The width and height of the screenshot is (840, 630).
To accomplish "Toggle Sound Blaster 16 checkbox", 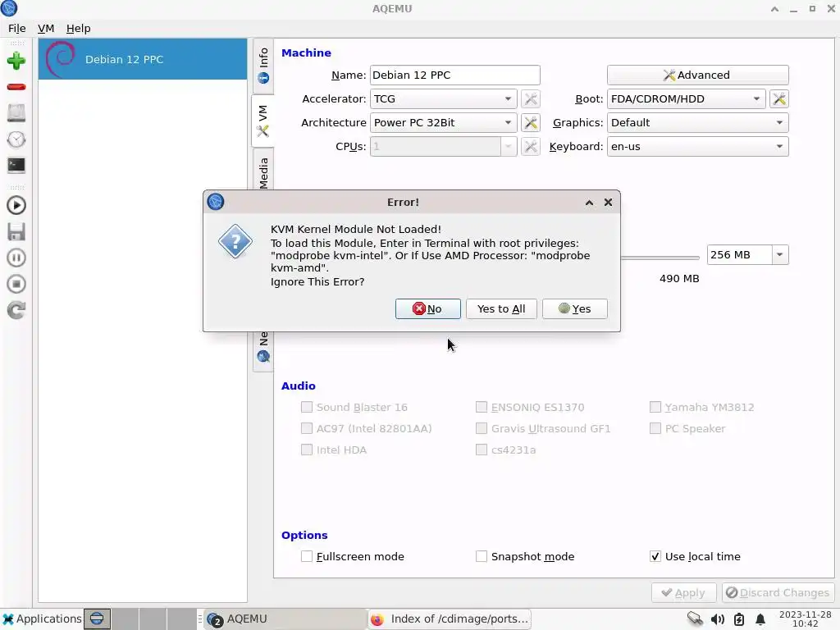I will coord(307,407).
